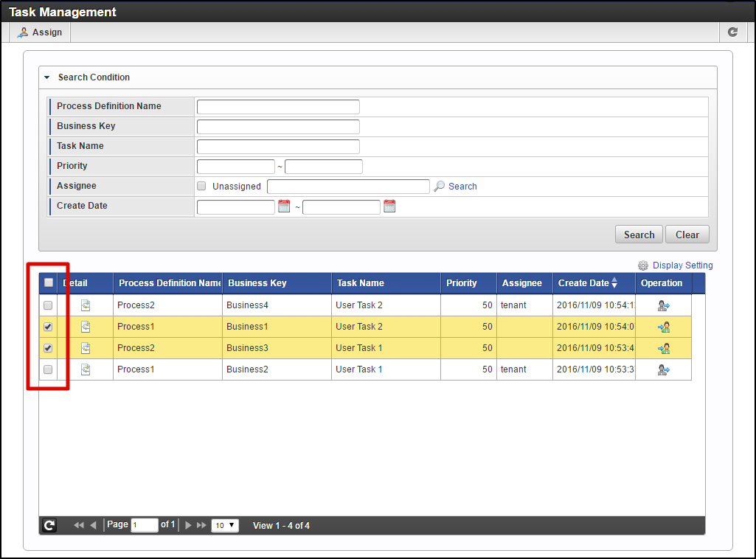This screenshot has height=559, width=756.
Task: Tick the Unassigned checkbox
Action: (x=201, y=186)
